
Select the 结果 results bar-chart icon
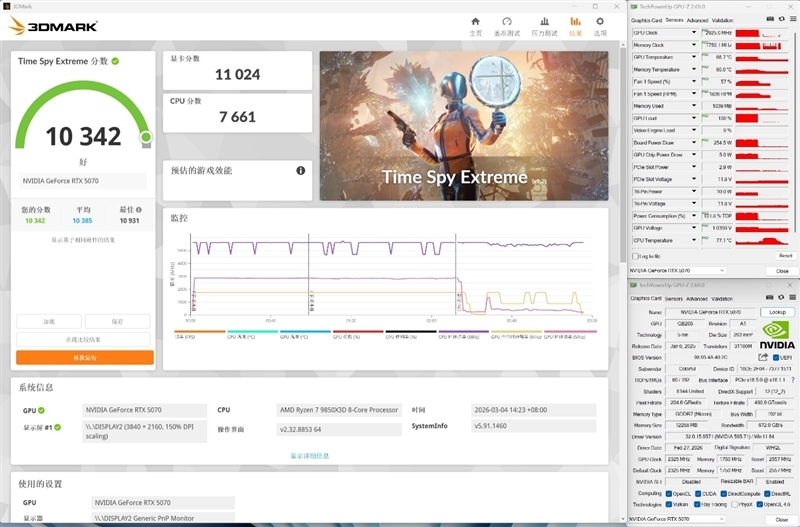pyautogui.click(x=575, y=21)
